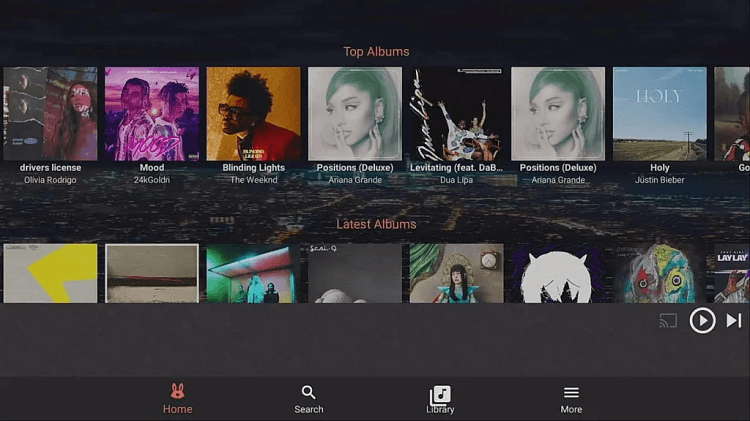This screenshot has width=750, height=421.
Task: Select the 'Dua Lipa' artist name
Action: coord(456,180)
